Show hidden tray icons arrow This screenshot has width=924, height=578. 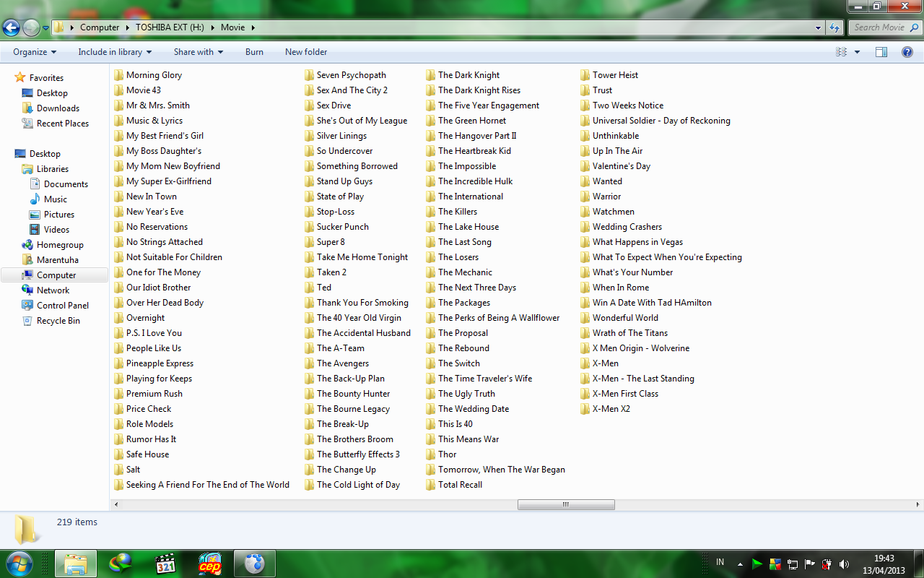point(740,564)
